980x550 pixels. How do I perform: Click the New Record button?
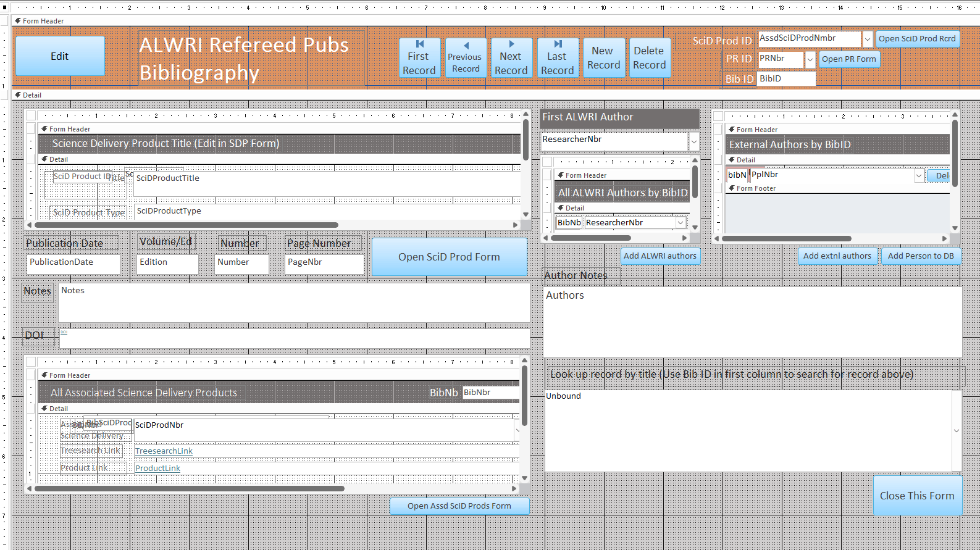pos(603,57)
